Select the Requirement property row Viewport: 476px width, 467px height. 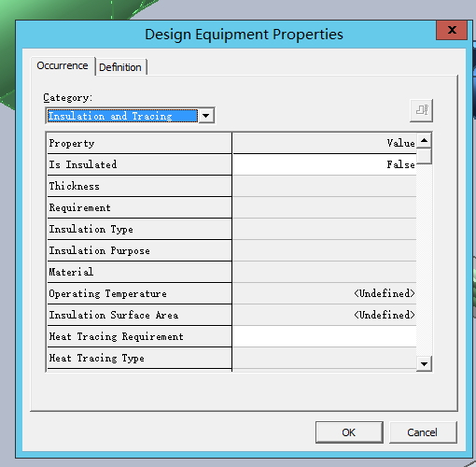[x=139, y=207]
